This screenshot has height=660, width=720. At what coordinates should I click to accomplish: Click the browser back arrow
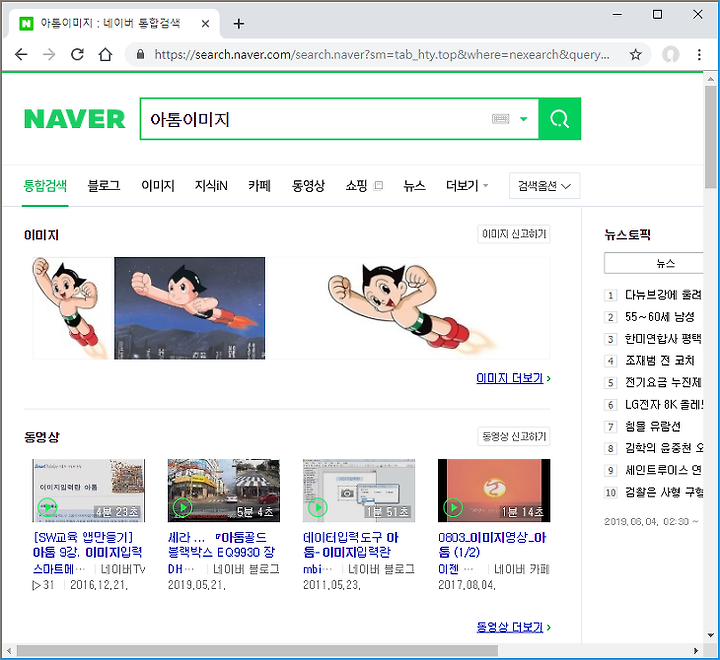click(x=21, y=55)
